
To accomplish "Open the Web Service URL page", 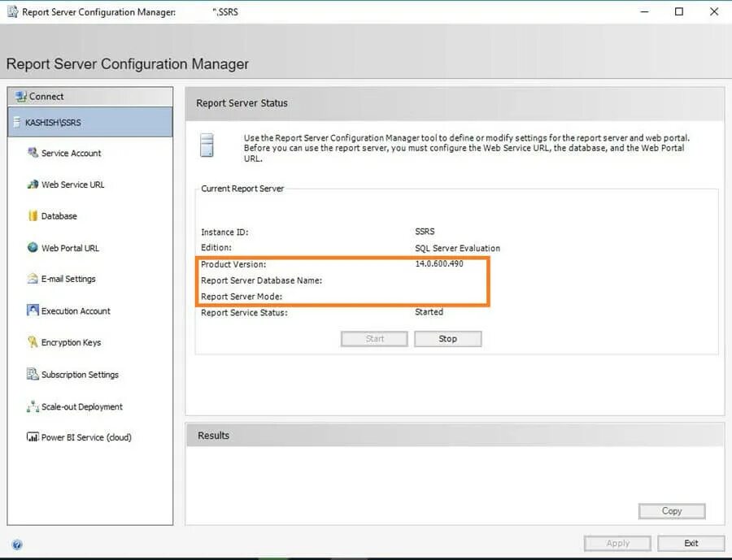I will (x=73, y=184).
